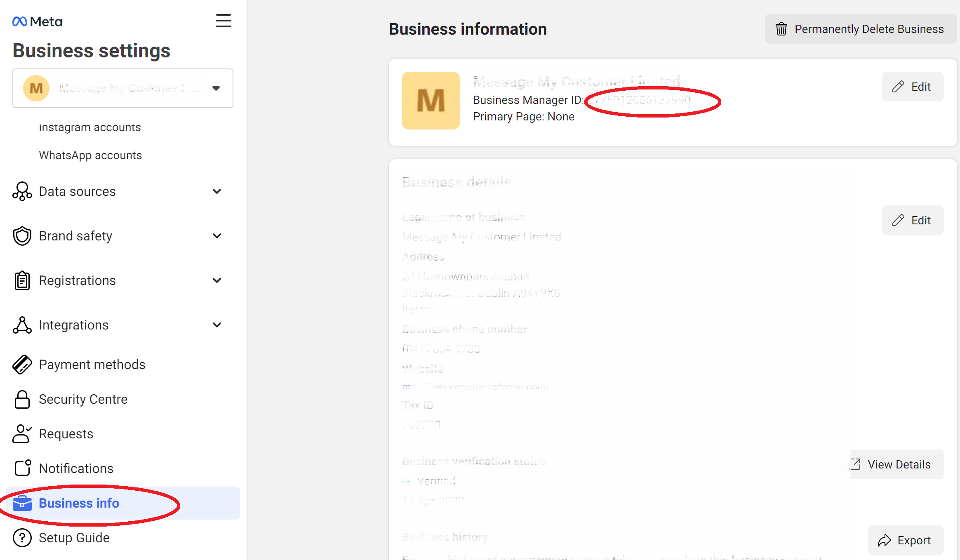Open Payment methods
960x560 pixels.
pos(92,365)
